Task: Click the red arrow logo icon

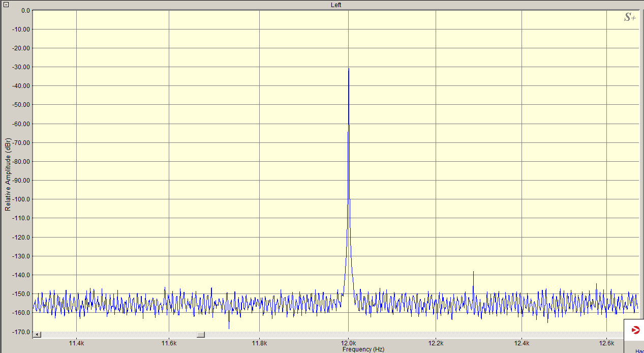Action: [635, 331]
